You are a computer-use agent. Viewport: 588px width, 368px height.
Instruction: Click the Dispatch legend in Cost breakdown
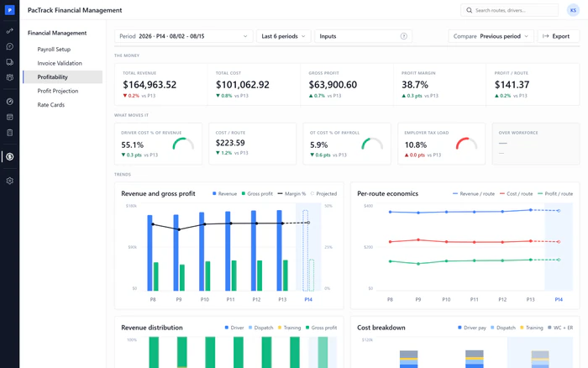point(503,328)
